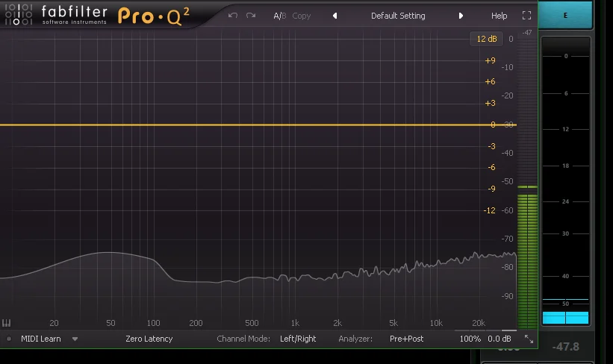Click the cyan fader in the mixer strip
The height and width of the screenshot is (364, 613).
pos(565,318)
